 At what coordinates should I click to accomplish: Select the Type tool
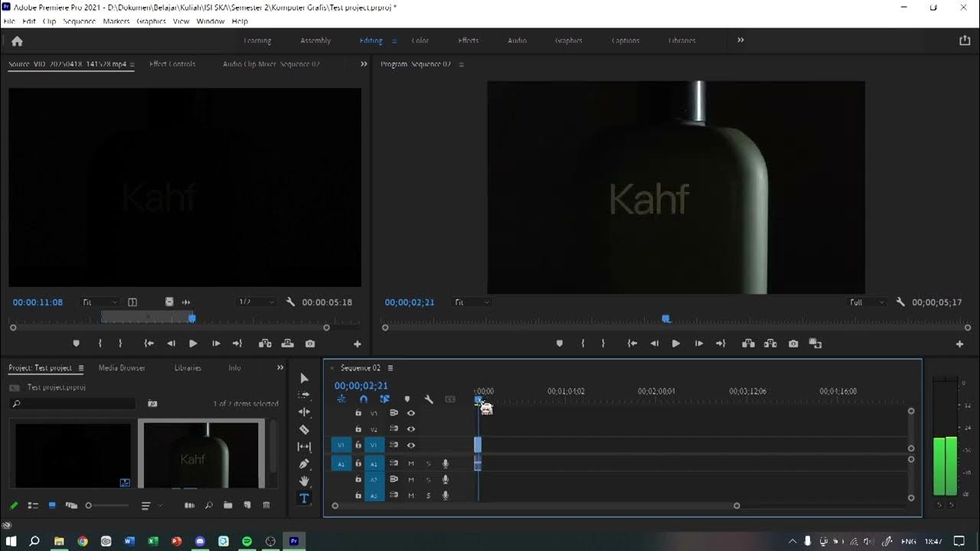point(304,498)
